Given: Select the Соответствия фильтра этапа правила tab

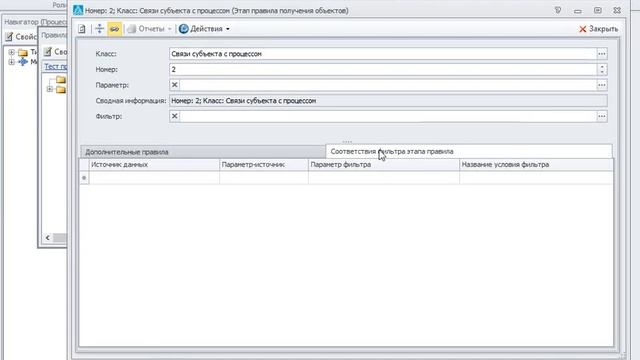Looking at the screenshot, I should (469, 151).
